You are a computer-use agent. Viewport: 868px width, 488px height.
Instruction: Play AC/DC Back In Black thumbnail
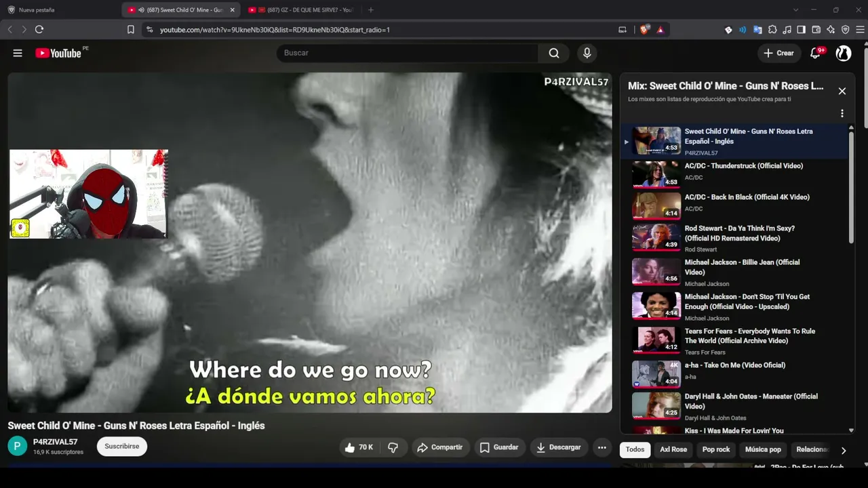click(x=656, y=206)
